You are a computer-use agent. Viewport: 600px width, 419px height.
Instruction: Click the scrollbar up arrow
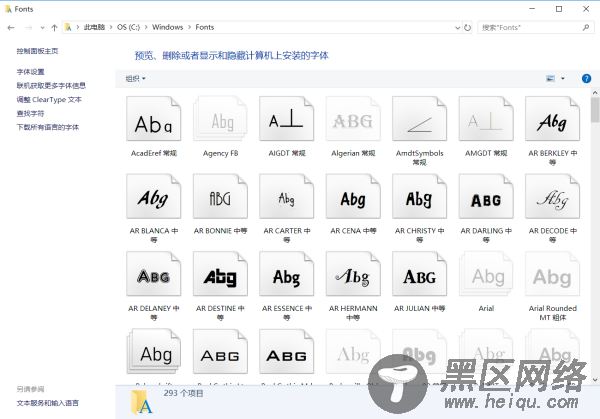pyautogui.click(x=595, y=93)
